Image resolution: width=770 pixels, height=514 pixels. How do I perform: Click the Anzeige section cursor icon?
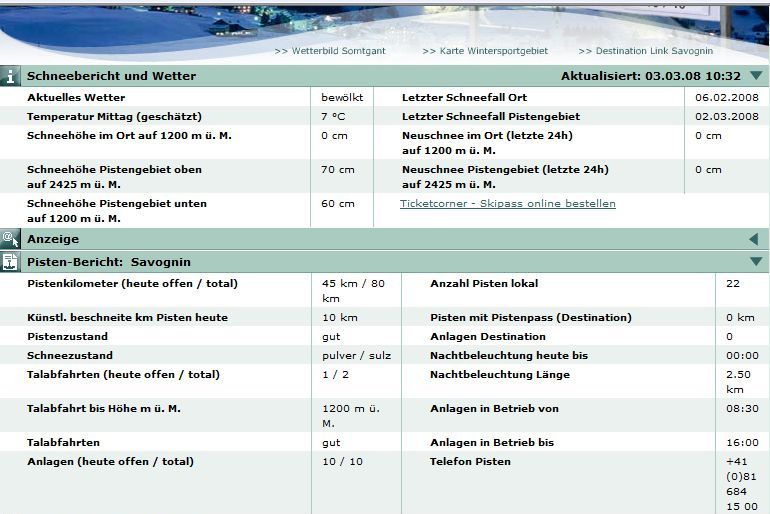10,239
